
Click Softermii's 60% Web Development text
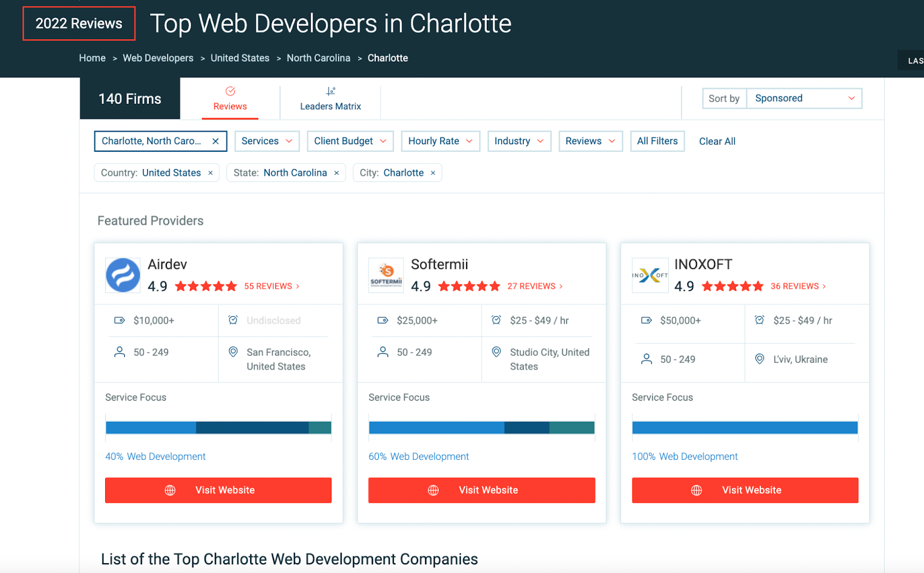419,456
